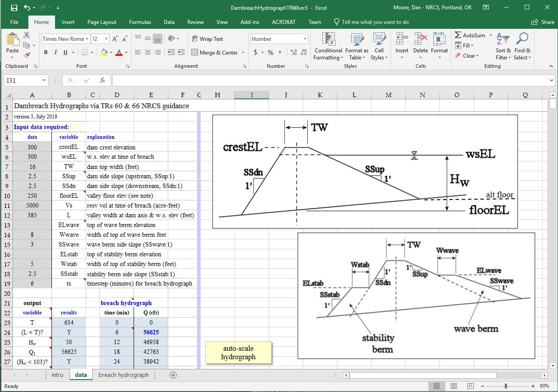Open the Formulas ribbon tab
The height and width of the screenshot is (392, 558).
pyautogui.click(x=140, y=22)
